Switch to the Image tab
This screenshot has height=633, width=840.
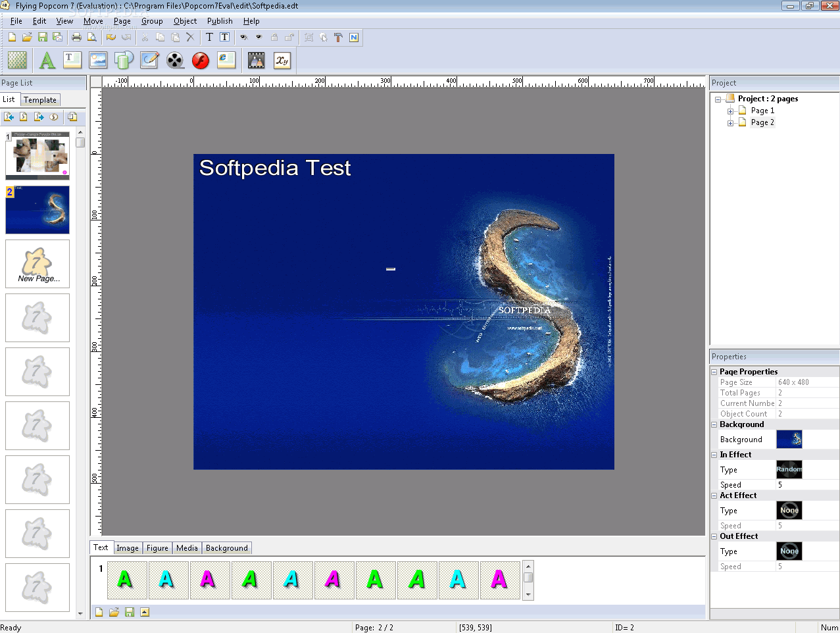pos(128,547)
